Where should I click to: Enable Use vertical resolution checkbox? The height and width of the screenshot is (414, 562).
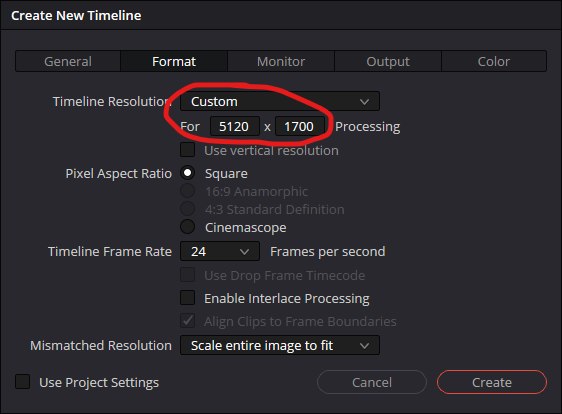(x=187, y=150)
